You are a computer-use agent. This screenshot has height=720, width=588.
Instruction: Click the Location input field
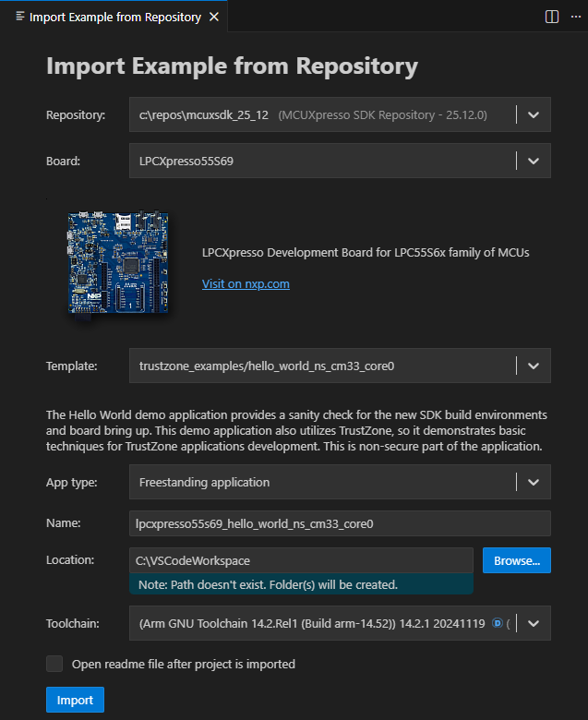click(x=301, y=560)
